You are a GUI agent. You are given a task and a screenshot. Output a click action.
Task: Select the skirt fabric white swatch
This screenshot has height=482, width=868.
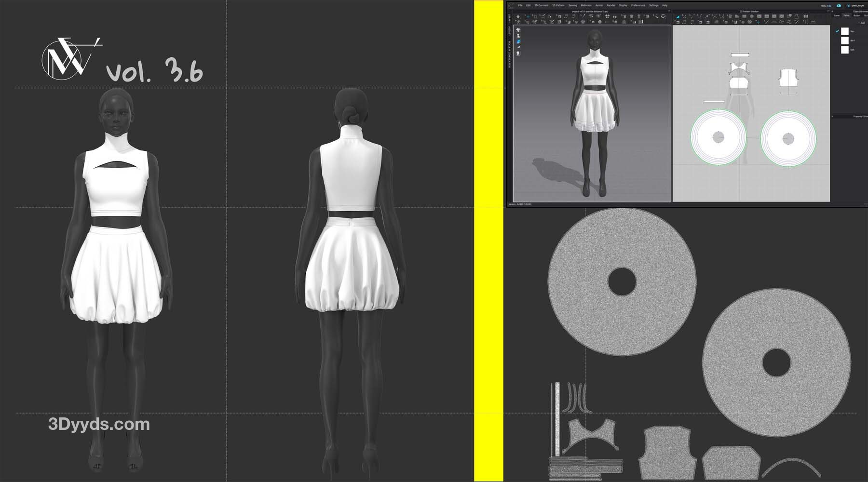pos(844,40)
